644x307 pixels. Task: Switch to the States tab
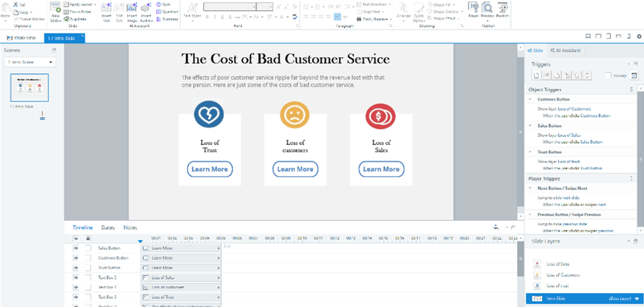point(108,228)
